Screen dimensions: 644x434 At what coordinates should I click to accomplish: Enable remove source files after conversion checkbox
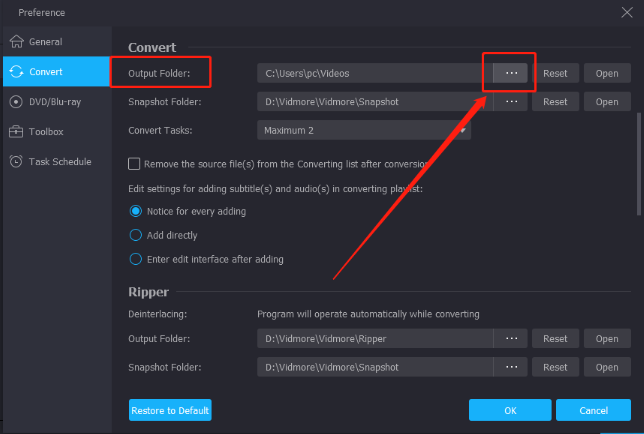click(134, 164)
